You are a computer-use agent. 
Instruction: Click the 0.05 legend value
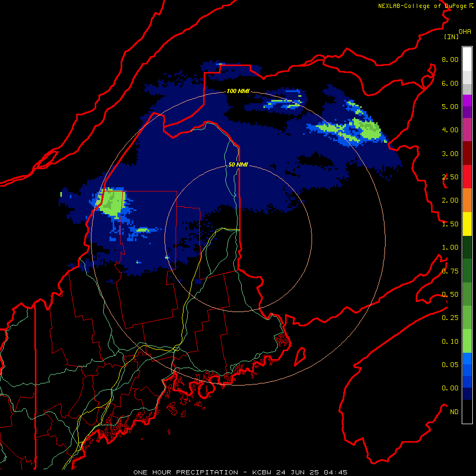(x=450, y=365)
